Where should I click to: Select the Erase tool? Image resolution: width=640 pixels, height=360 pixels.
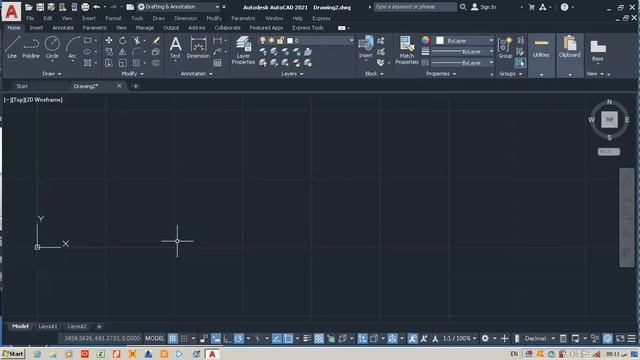coord(156,40)
